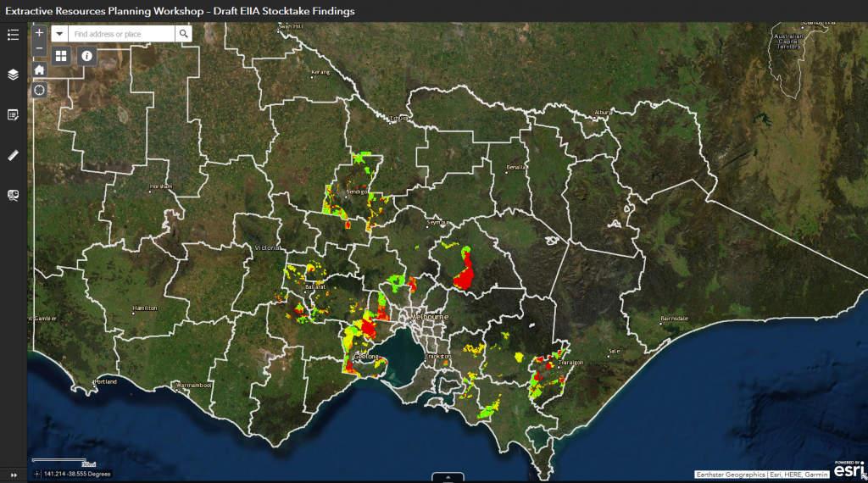Find my location crosshair button
Image resolution: width=868 pixels, height=483 pixels.
(39, 90)
